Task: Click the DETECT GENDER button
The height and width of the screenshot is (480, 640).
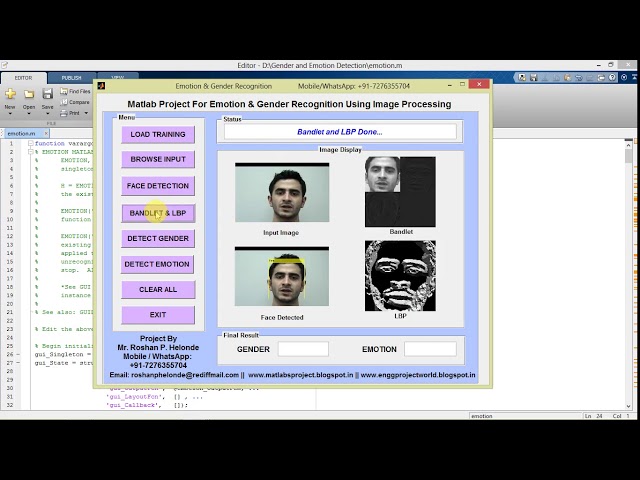Action: 158,238
